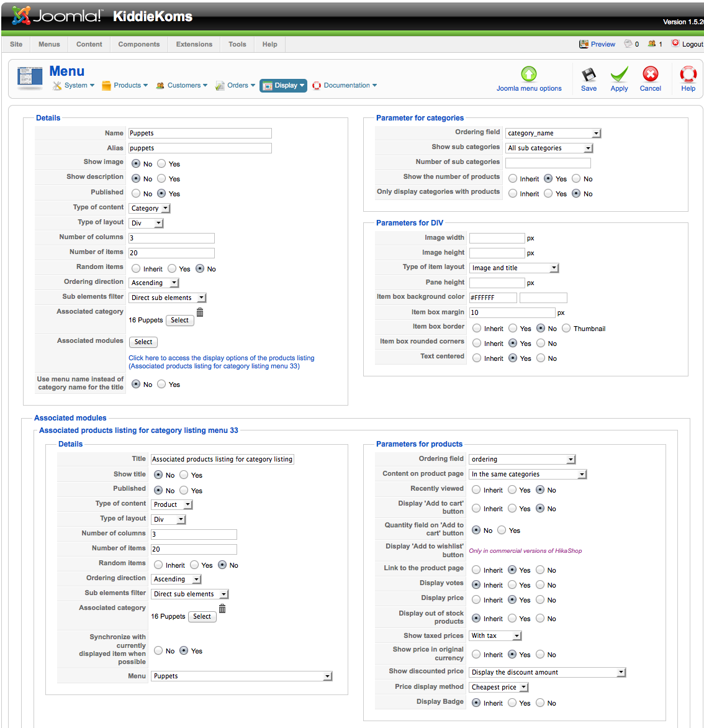Viewport: 704px width, 728px height.
Task: Set Synchronize with currently displayed item to No
Action: 158,651
